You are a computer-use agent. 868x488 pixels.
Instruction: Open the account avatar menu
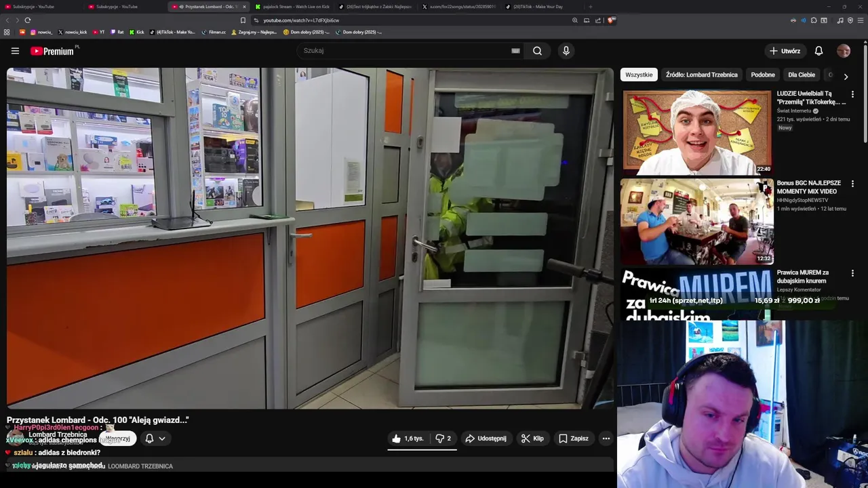tap(844, 51)
